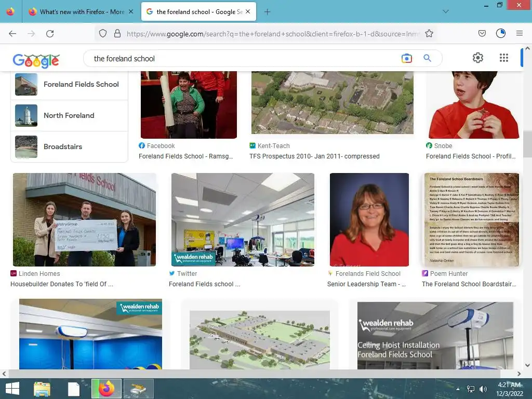Open a new tab with the plus button
The height and width of the screenshot is (399, 532).
click(268, 12)
